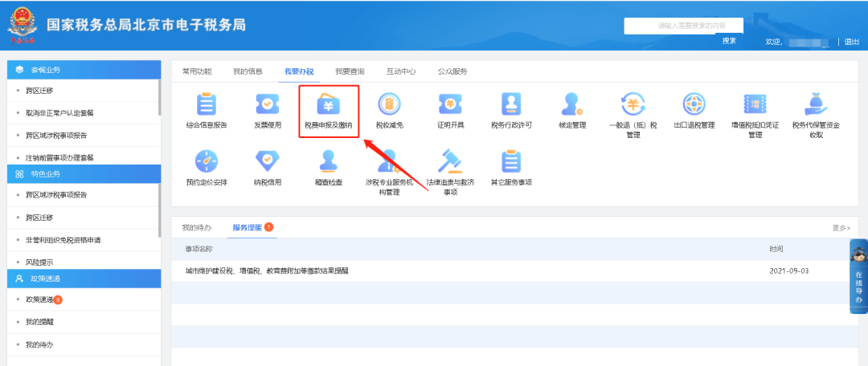Open 税收减免 icon
Viewport: 868px width, 366px height.
tap(389, 104)
